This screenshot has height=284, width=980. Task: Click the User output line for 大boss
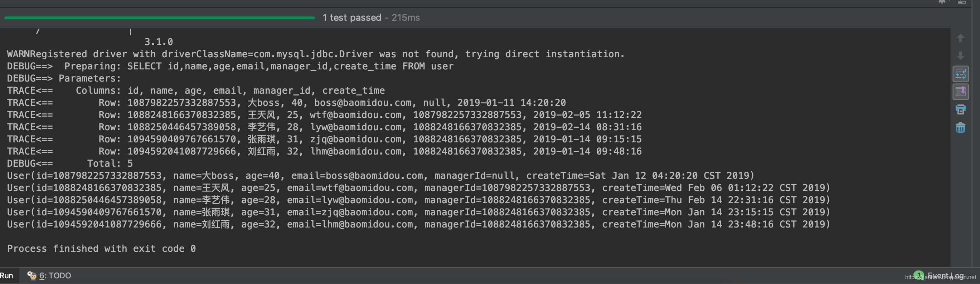(380, 176)
